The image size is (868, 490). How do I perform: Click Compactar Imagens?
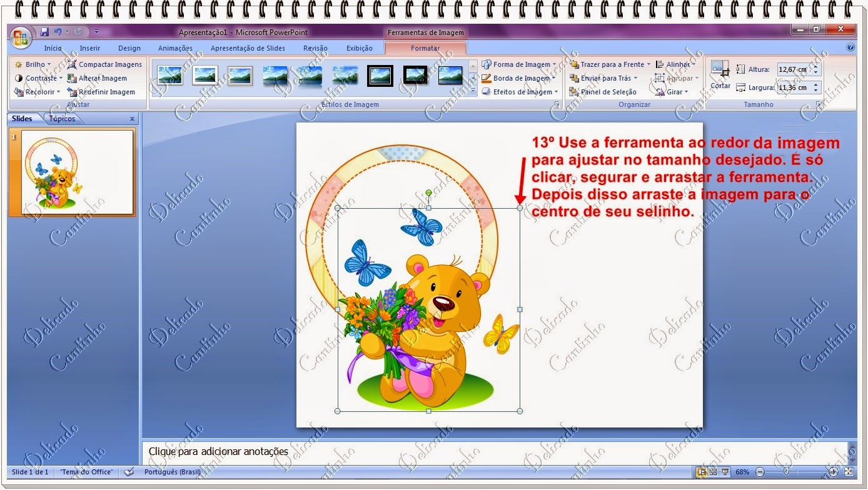(105, 64)
